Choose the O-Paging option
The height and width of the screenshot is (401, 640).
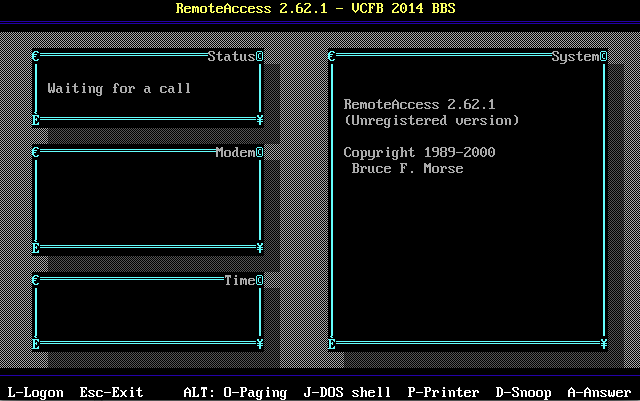coord(256,392)
